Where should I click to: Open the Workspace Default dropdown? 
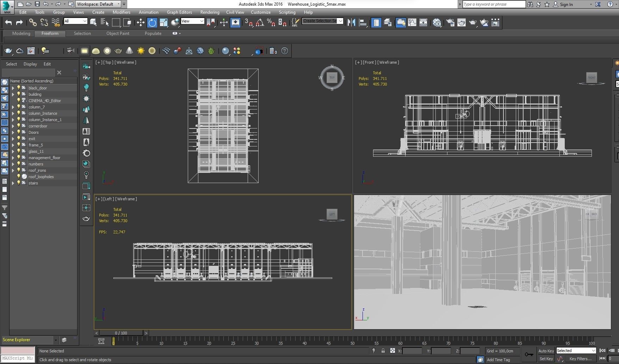[x=98, y=4]
